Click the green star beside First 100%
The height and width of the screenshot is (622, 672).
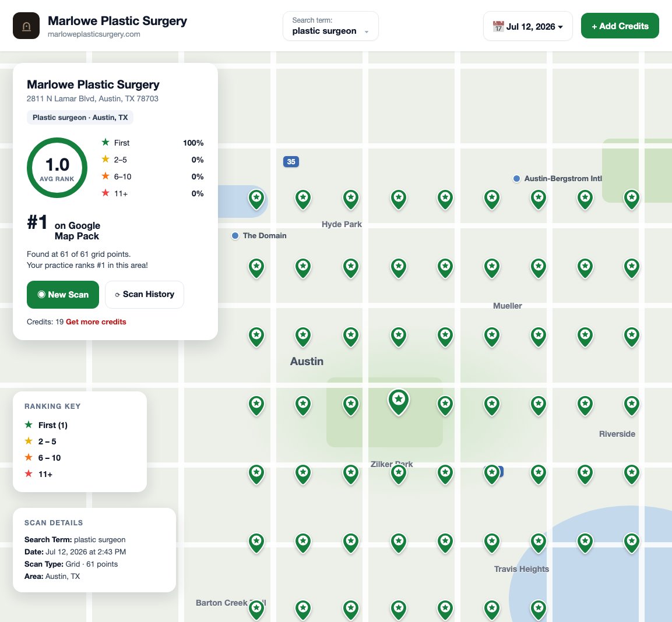(105, 142)
